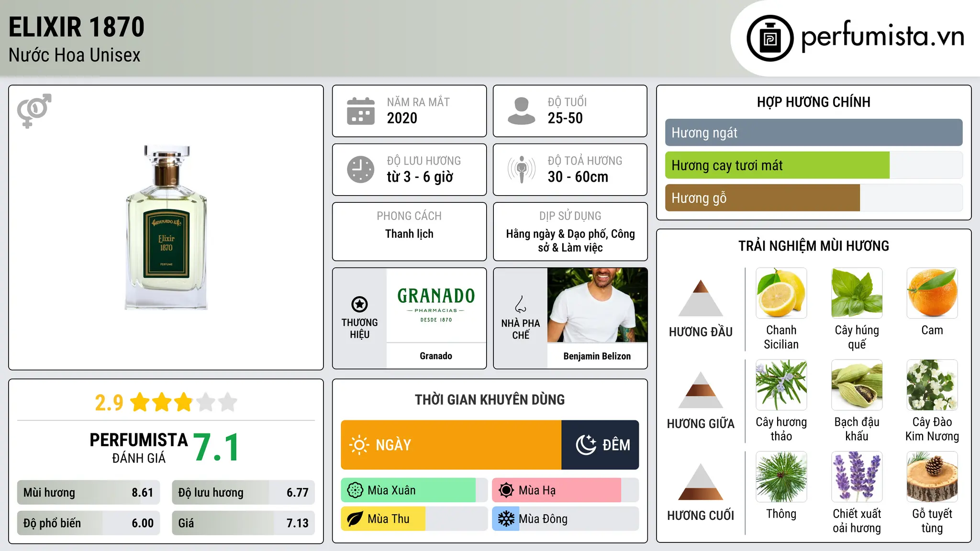This screenshot has height=551, width=980.
Task: Click the Hằng ngày & Dạo phố occasion text
Action: (557, 234)
